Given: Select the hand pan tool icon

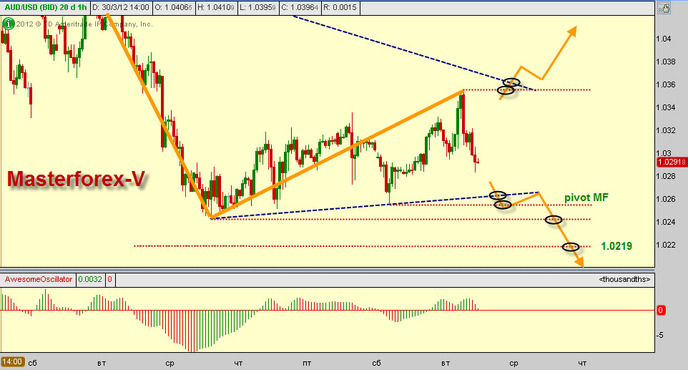Looking at the screenshot, I should coord(665,8).
